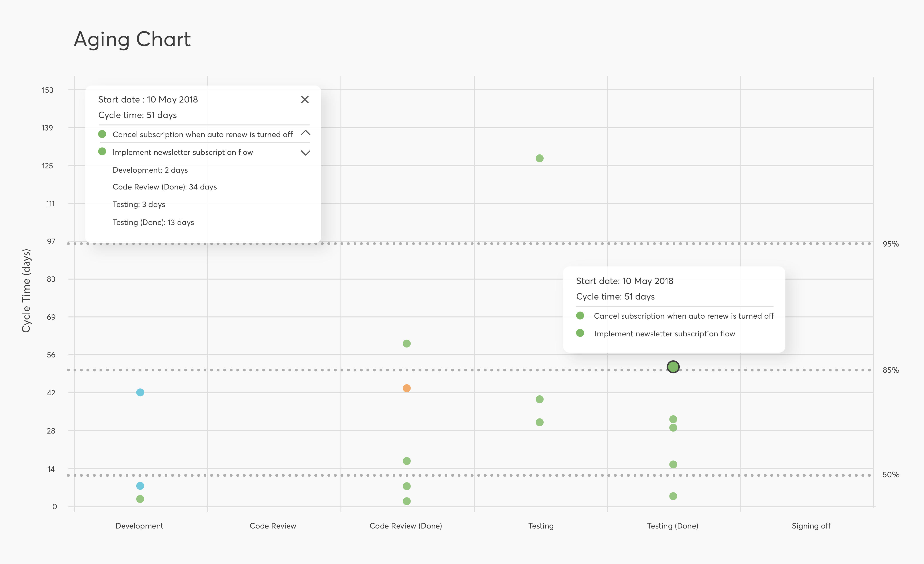Image resolution: width=924 pixels, height=564 pixels.
Task: Click the lower blue dot in Development column
Action: click(x=140, y=486)
